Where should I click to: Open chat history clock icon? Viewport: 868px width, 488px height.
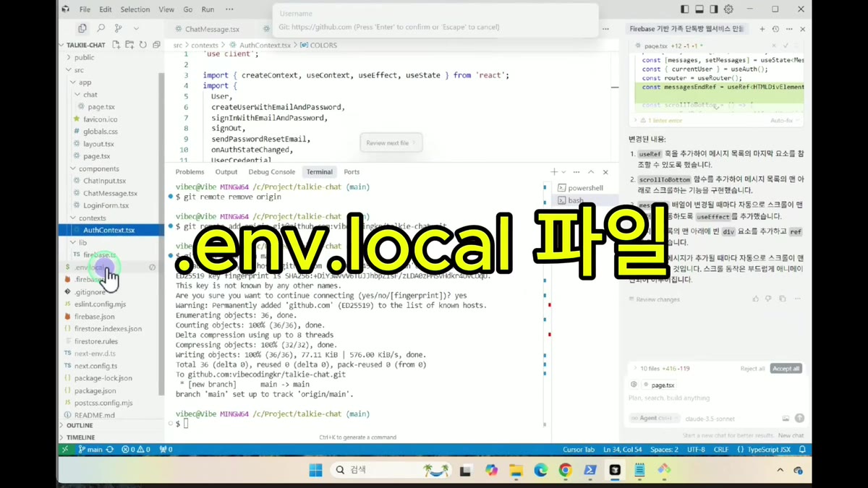click(775, 29)
